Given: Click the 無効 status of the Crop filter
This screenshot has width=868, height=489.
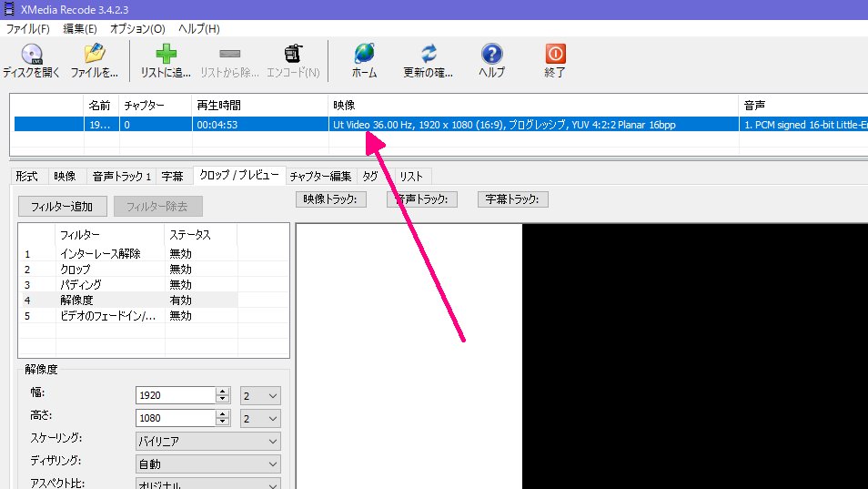Looking at the screenshot, I should [x=180, y=270].
